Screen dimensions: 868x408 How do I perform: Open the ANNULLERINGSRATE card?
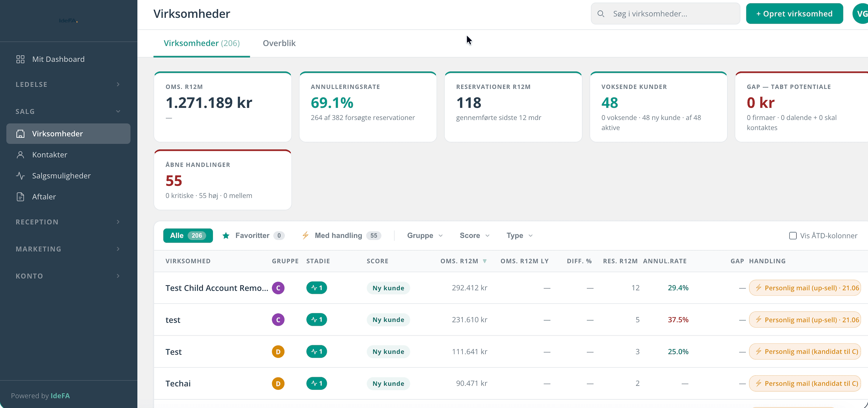368,107
